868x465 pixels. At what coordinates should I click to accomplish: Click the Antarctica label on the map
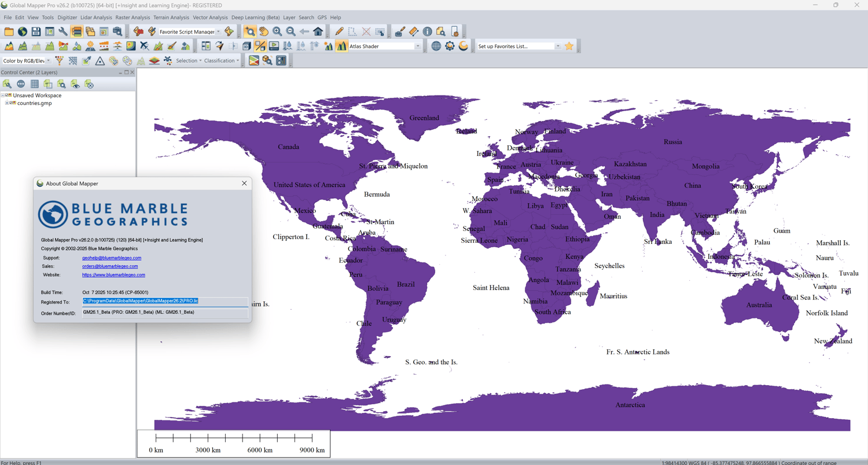pos(630,405)
